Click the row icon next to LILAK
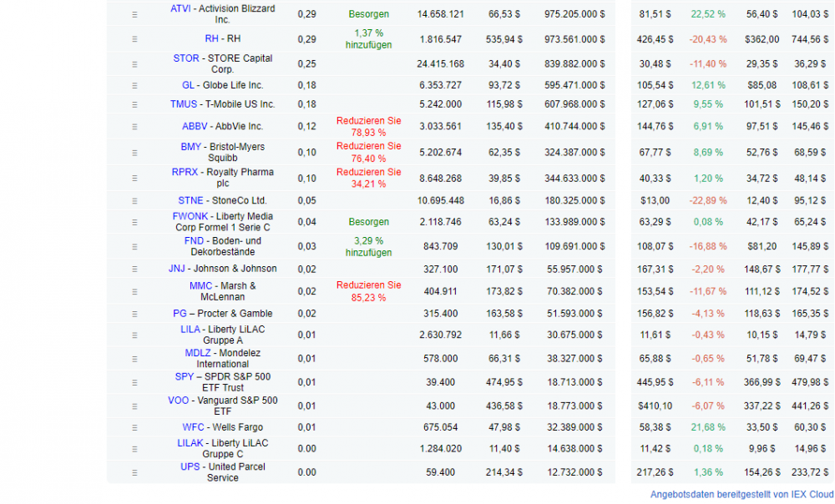835x504 pixels. pos(134,449)
